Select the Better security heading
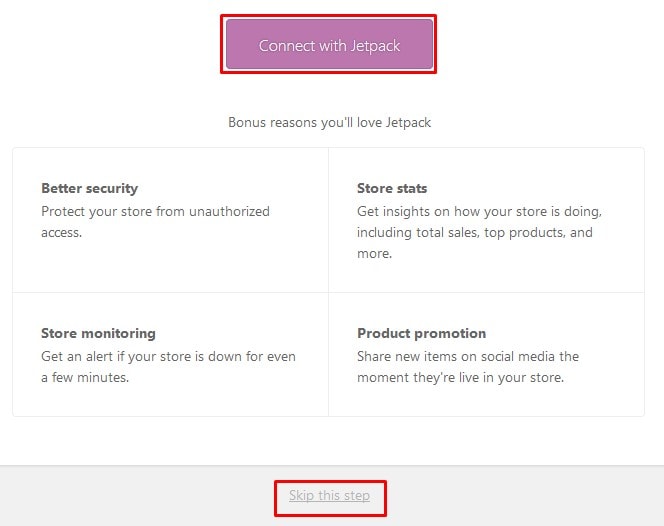The image size is (664, 526). coord(89,188)
